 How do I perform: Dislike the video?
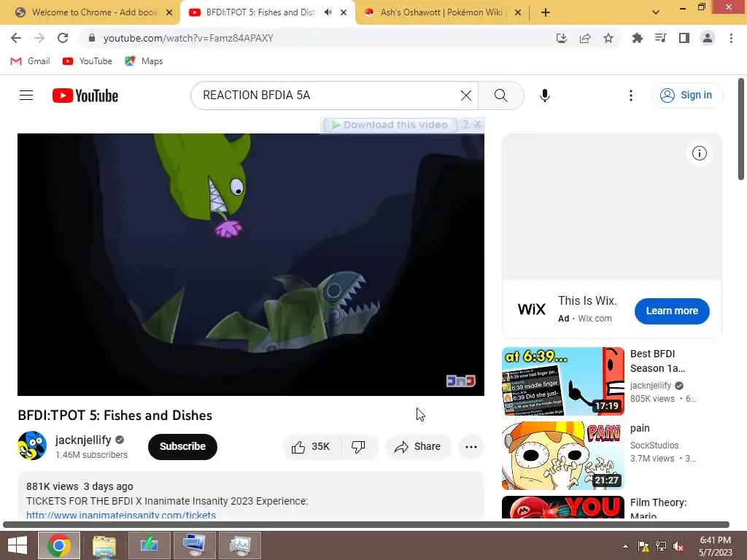[x=359, y=447]
